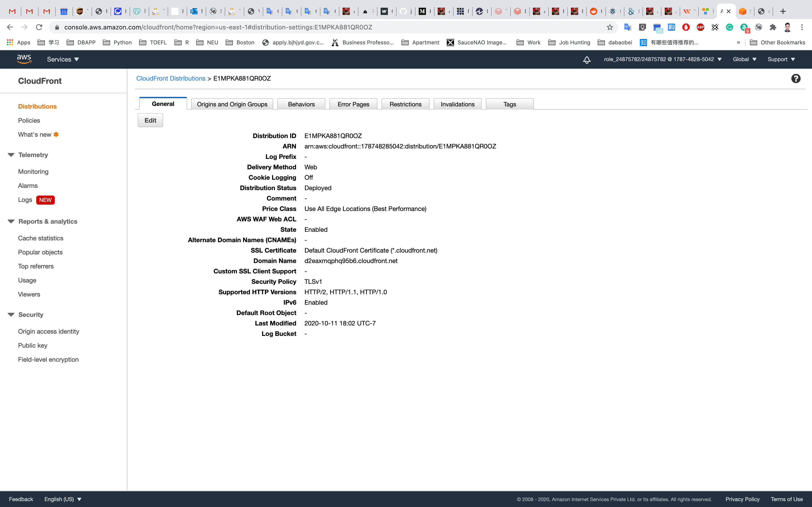
Task: Go to CloudFront Distributions breadcrumb link
Action: tap(170, 79)
